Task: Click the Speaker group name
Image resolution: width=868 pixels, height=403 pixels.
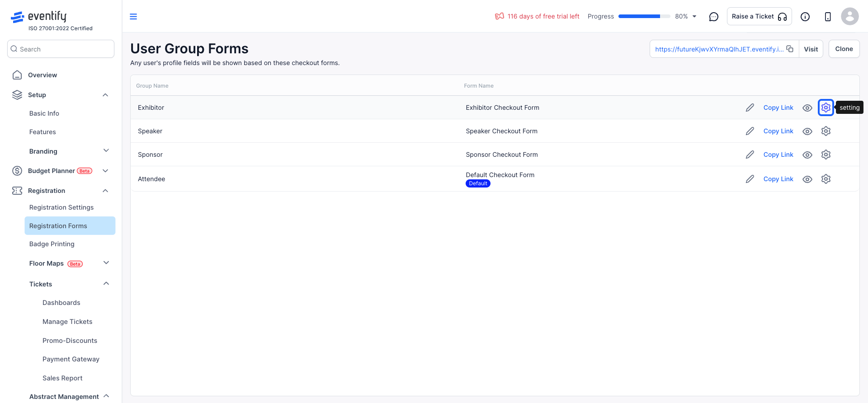Action: [x=150, y=131]
